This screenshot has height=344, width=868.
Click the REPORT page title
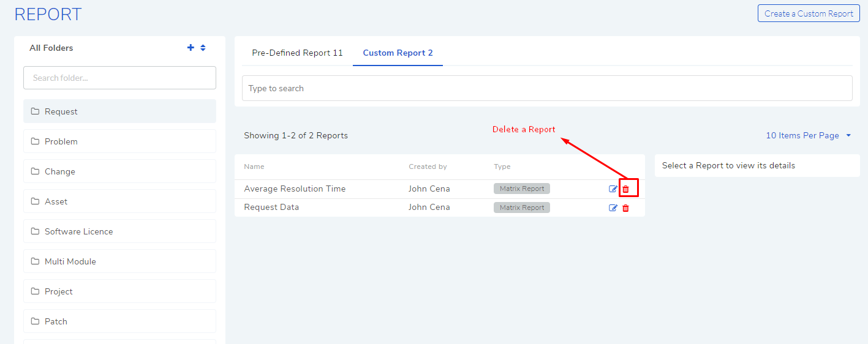click(x=48, y=15)
